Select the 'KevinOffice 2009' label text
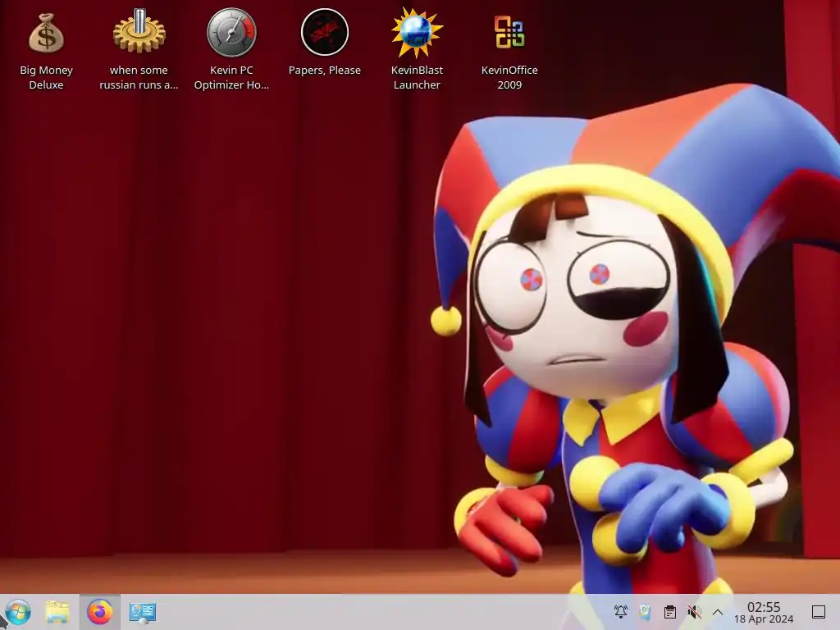 pos(509,78)
